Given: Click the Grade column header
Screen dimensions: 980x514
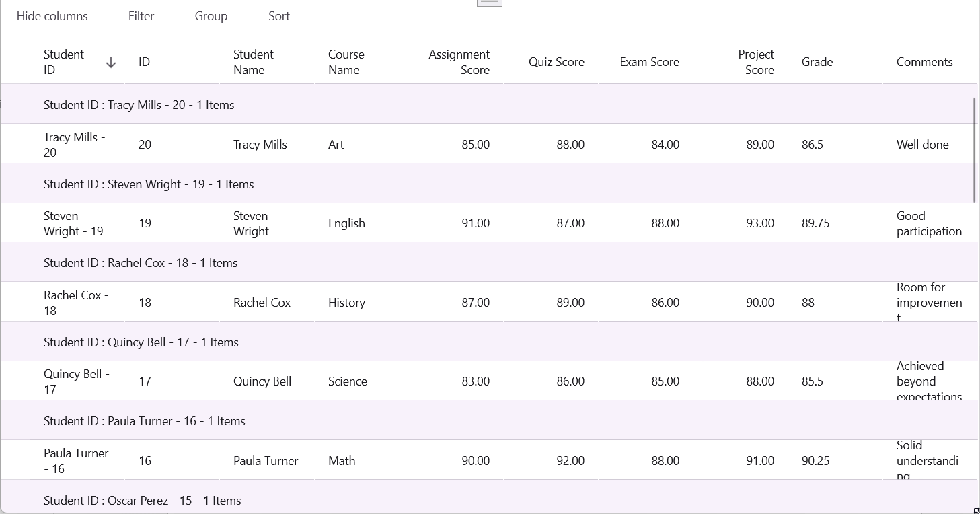Looking at the screenshot, I should click(817, 62).
